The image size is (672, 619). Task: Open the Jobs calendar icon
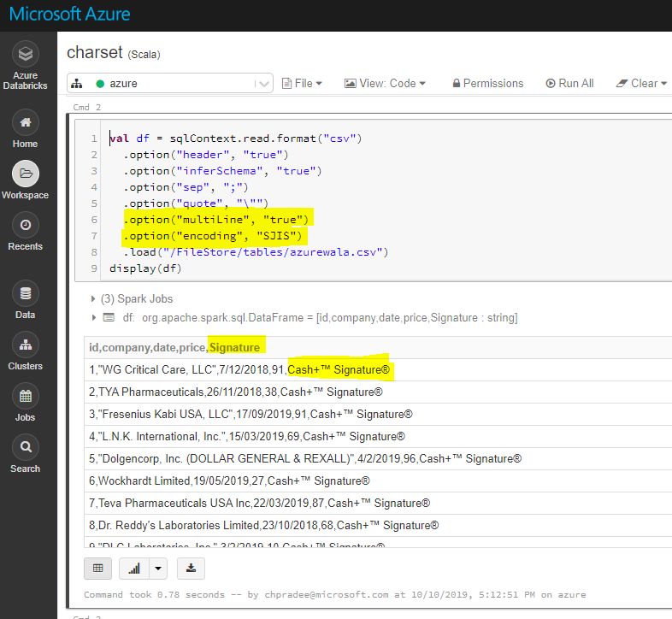(x=26, y=397)
